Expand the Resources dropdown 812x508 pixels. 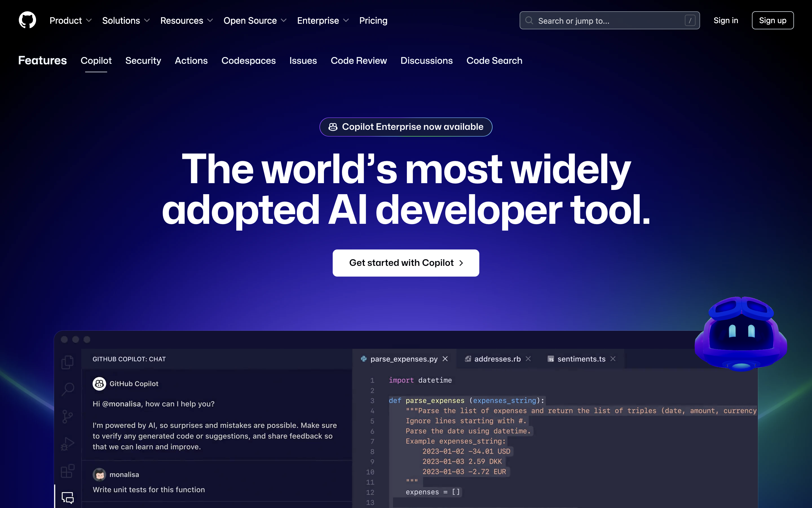tap(187, 21)
